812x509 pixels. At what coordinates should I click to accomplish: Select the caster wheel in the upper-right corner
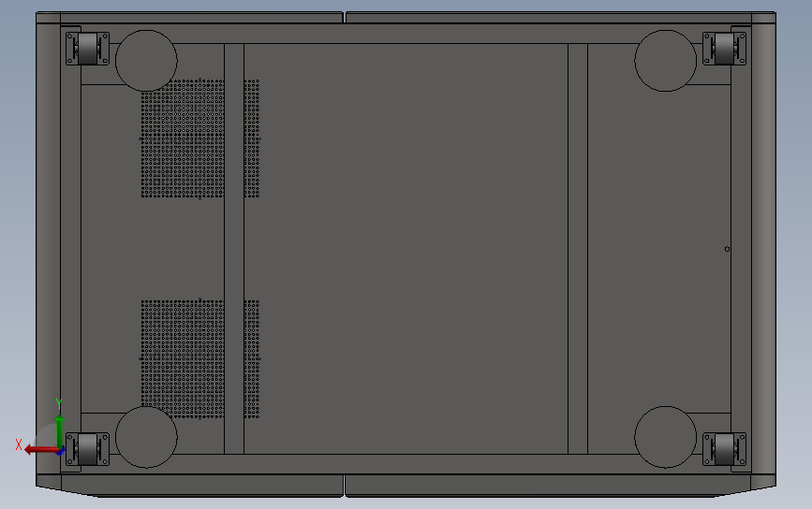(x=724, y=49)
